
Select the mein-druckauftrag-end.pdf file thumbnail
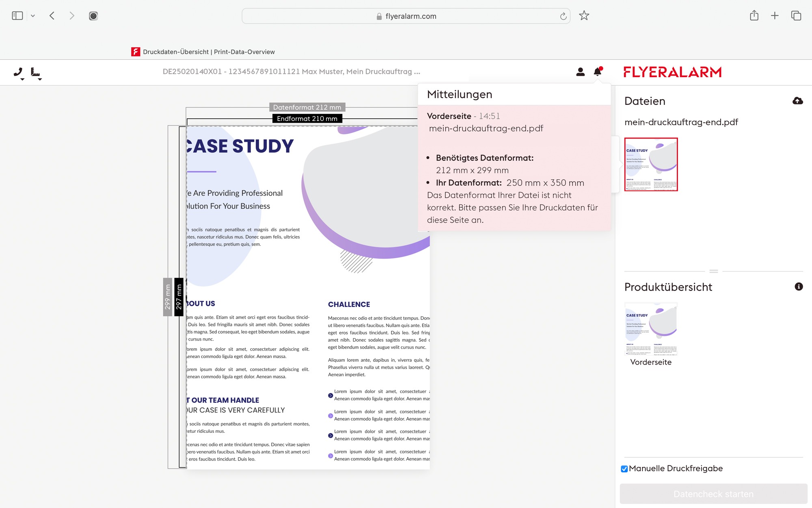pos(651,164)
